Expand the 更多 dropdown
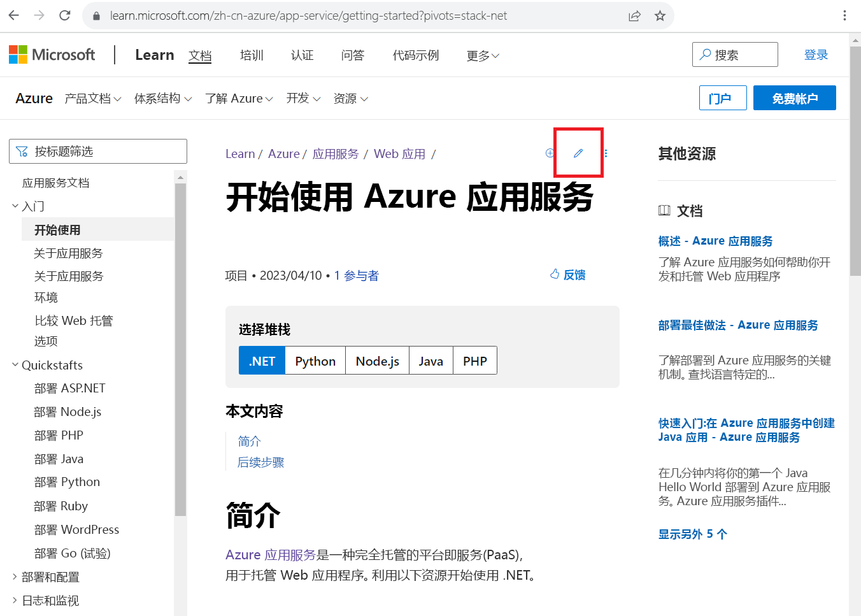The height and width of the screenshot is (616, 861). [483, 56]
